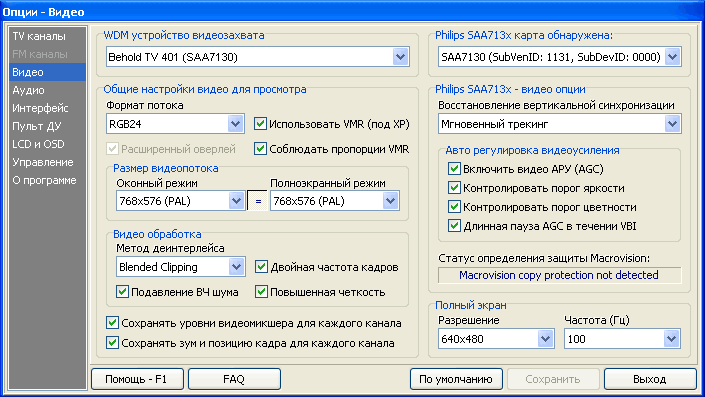Toggle Контролировать порог цветности
This screenshot has width=705, height=397.
pos(542,207)
